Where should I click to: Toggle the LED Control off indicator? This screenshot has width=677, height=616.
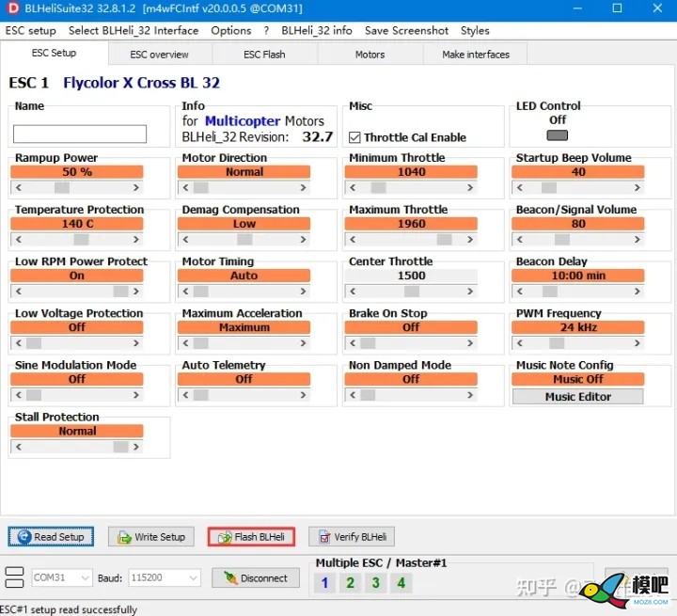(557, 135)
